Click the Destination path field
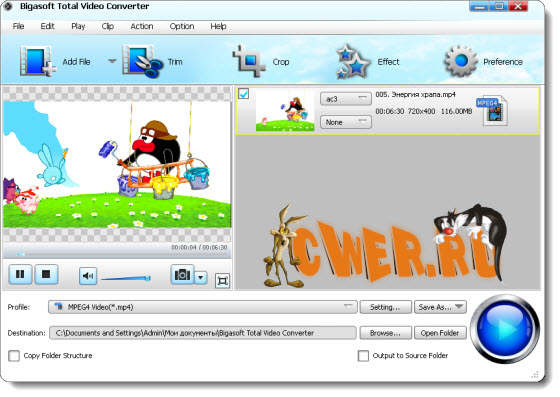560x397 pixels. click(202, 333)
